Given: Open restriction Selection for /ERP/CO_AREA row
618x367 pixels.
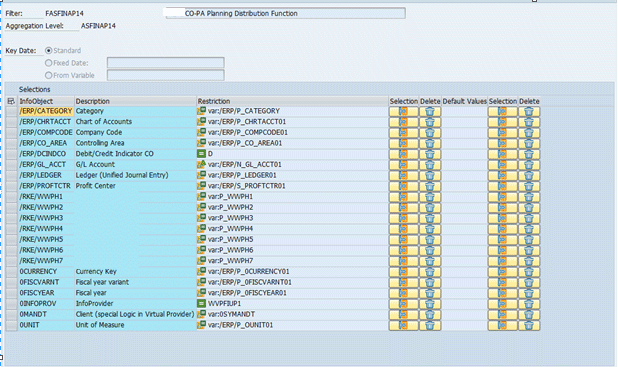Looking at the screenshot, I should [x=404, y=143].
